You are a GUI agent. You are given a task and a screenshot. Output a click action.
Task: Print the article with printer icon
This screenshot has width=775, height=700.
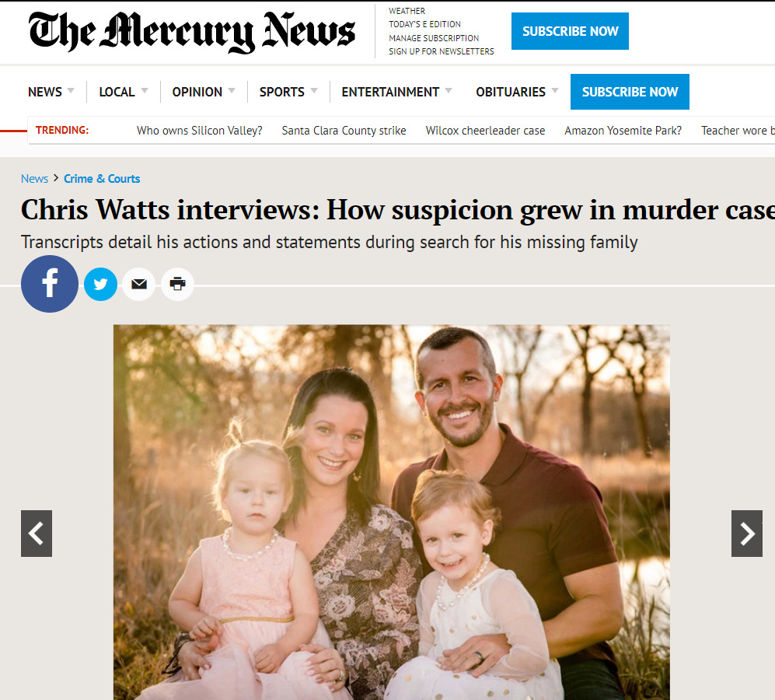177,284
